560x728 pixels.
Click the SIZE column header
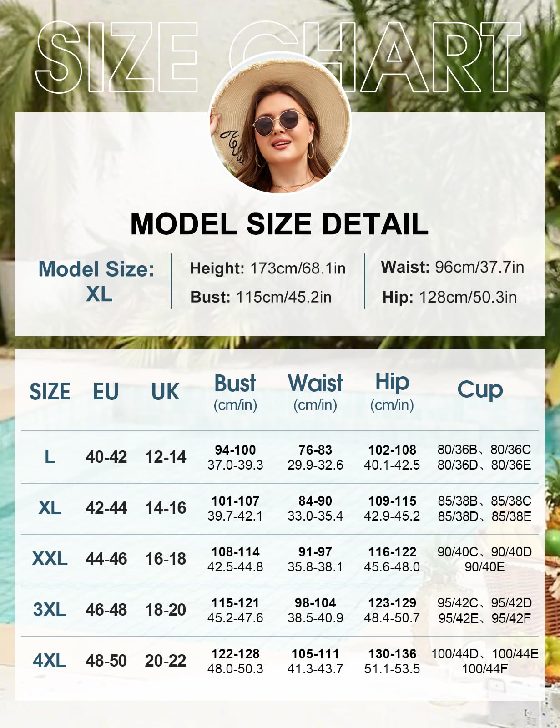(50, 391)
